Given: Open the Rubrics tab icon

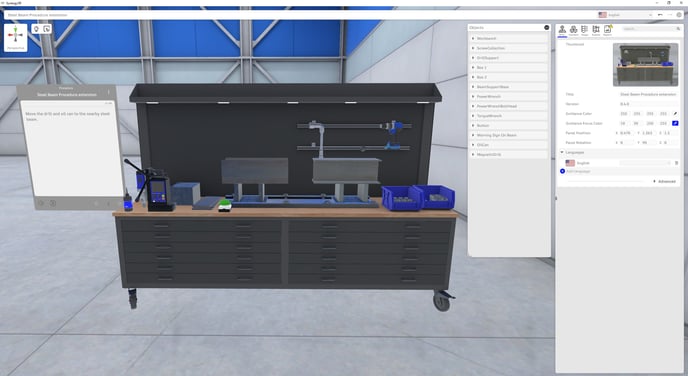Looking at the screenshot, I should 596,30.
